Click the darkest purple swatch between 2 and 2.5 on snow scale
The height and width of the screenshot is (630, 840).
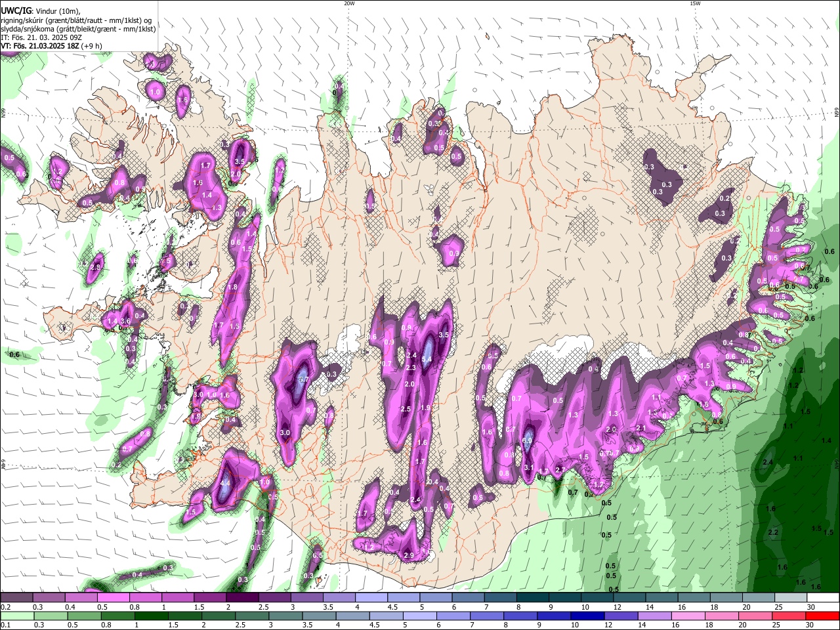(x=242, y=598)
